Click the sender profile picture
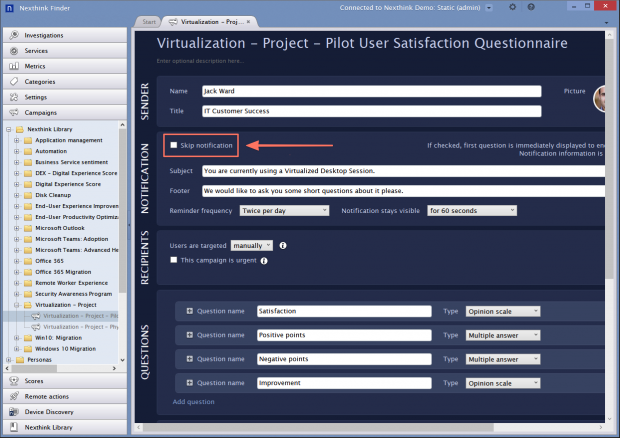The width and height of the screenshot is (620, 438). (607, 98)
